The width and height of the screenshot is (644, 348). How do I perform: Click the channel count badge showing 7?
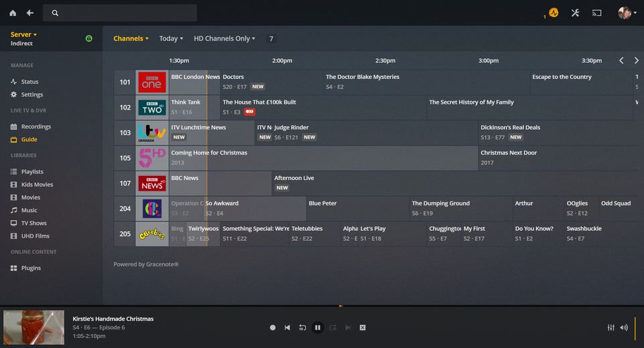(271, 39)
